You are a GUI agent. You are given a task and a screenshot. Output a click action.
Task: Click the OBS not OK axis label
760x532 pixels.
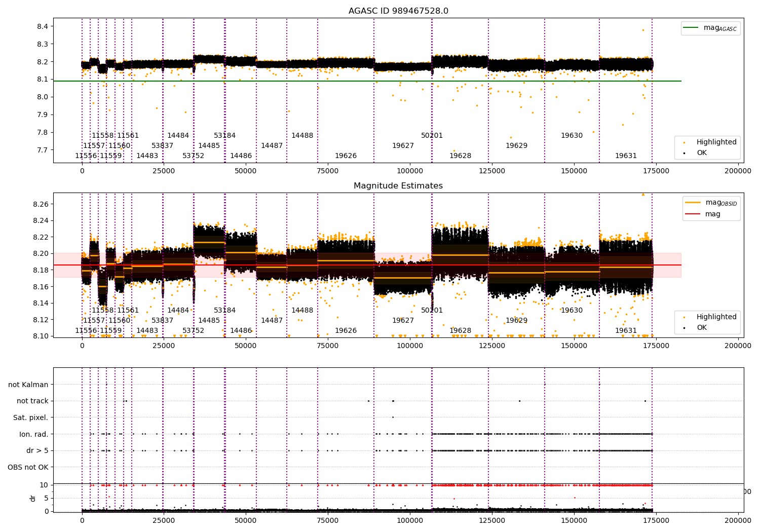[28, 467]
